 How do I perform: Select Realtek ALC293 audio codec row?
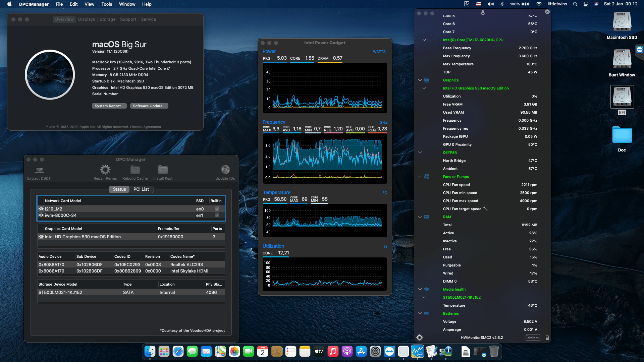point(131,264)
